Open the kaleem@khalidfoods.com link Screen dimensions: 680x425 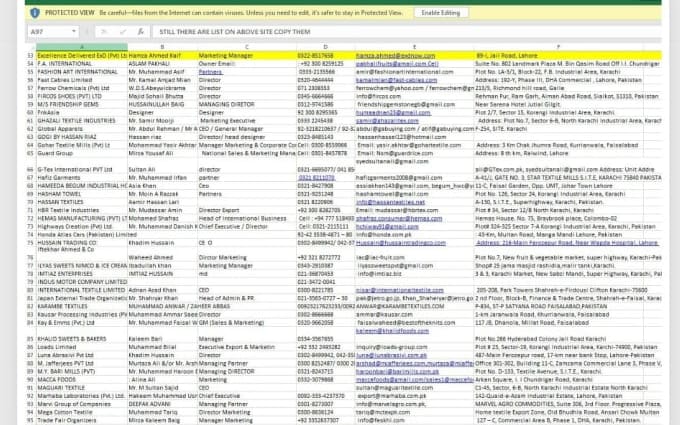click(x=392, y=331)
